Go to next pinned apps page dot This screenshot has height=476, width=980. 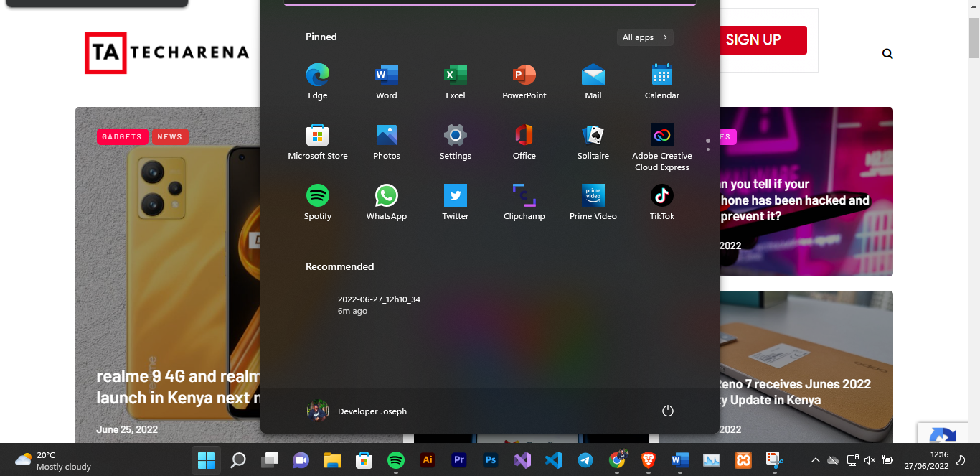(x=707, y=149)
